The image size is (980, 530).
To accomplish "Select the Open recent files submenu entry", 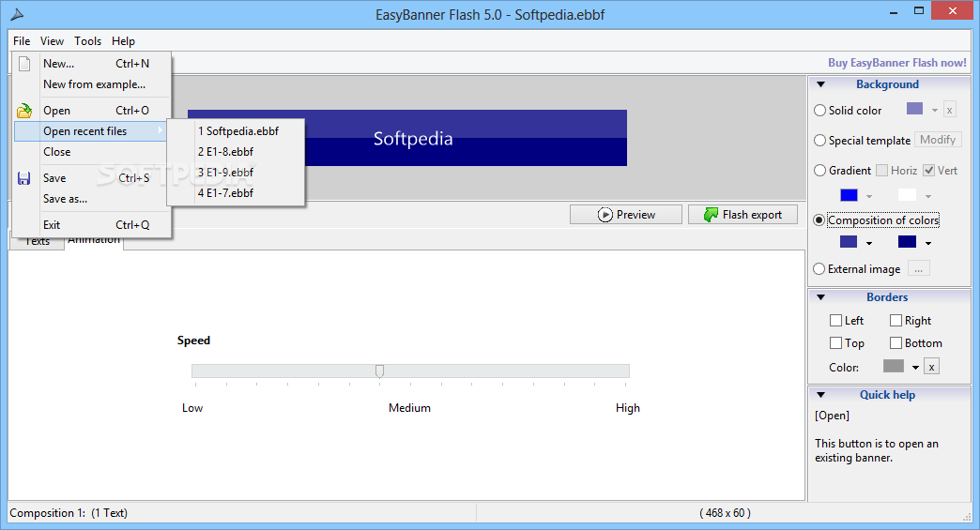I will coord(91,131).
